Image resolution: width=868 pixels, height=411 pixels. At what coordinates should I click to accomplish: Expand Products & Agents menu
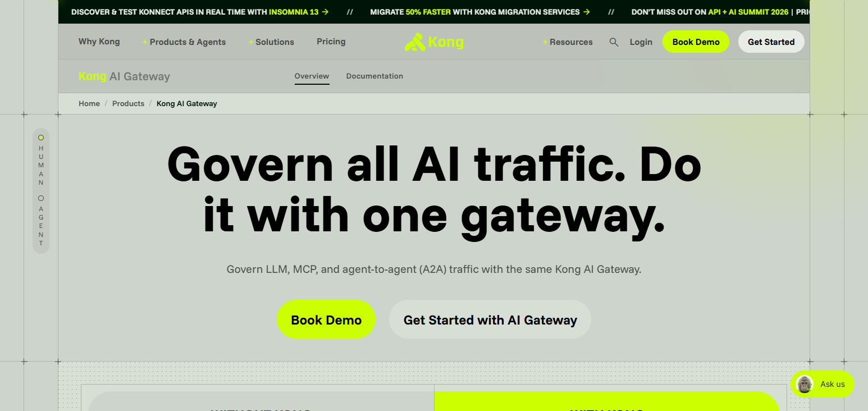(184, 42)
